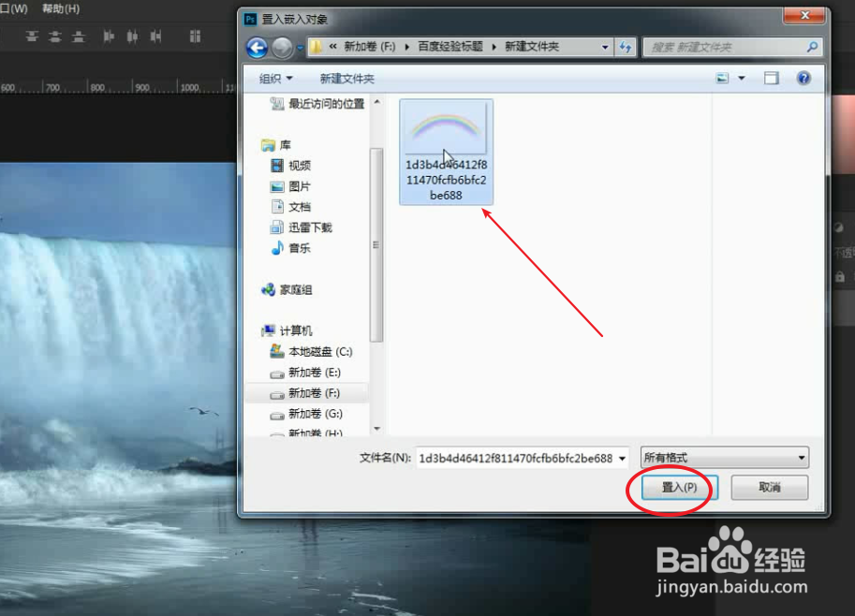
Task: Click 新加卷 (F:) in address breadcrumb
Action: tap(369, 47)
